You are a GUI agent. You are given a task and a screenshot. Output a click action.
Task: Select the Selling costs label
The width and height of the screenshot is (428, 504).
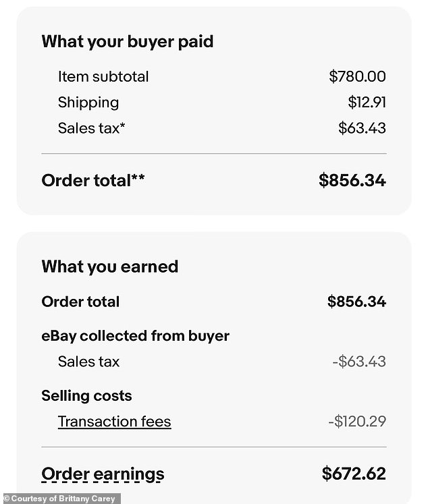86,395
